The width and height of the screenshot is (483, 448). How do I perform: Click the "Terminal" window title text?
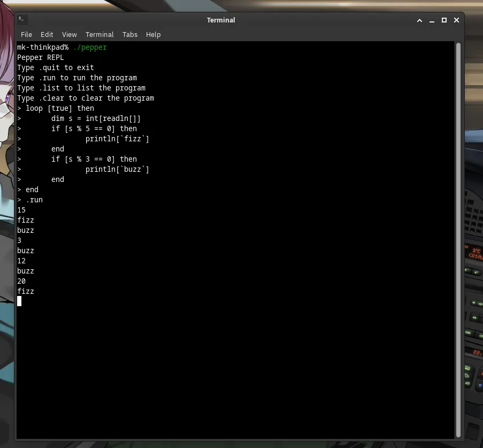click(221, 20)
